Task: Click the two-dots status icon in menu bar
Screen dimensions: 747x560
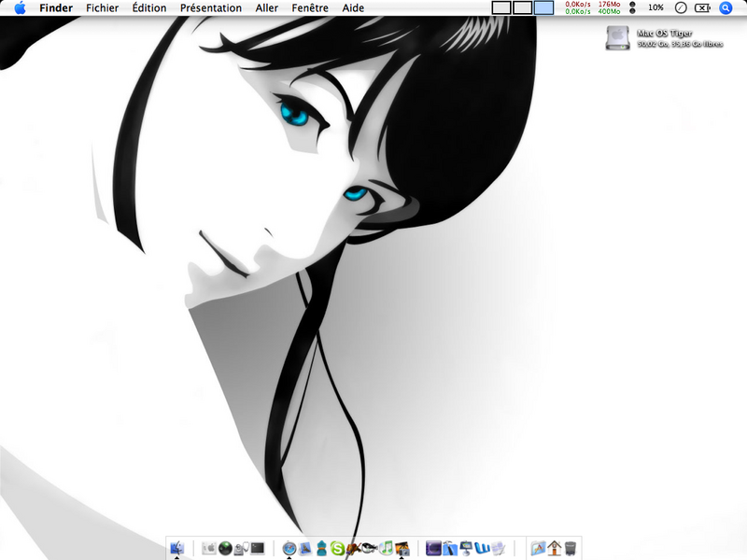Action: [633, 7]
